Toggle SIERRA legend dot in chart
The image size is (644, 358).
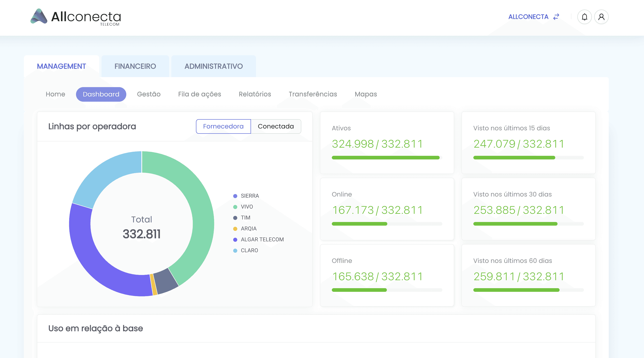[235, 196]
